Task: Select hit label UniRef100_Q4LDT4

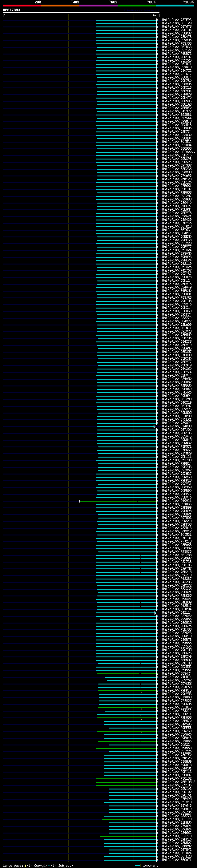Action: (x=177, y=677)
